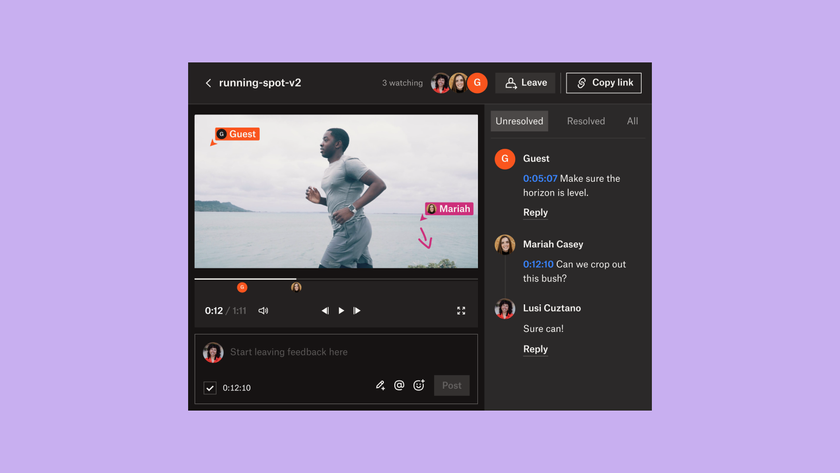This screenshot has width=840, height=473.
Task: Mute the video with speaker icon
Action: point(263,311)
